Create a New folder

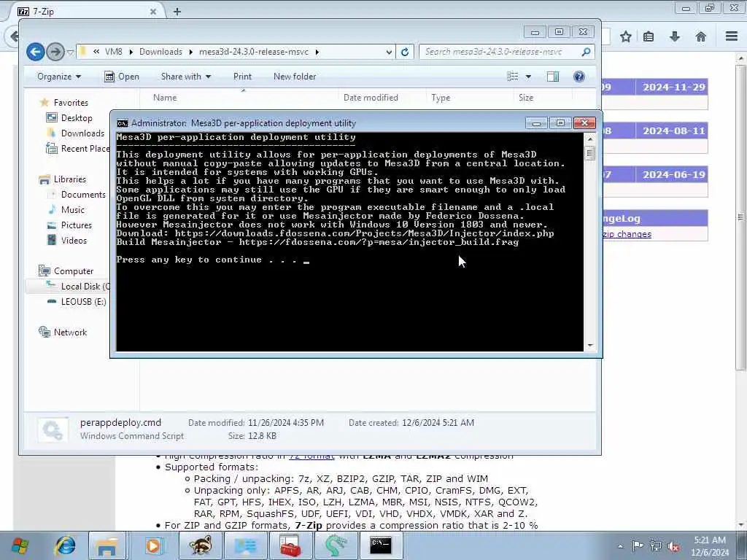(295, 77)
